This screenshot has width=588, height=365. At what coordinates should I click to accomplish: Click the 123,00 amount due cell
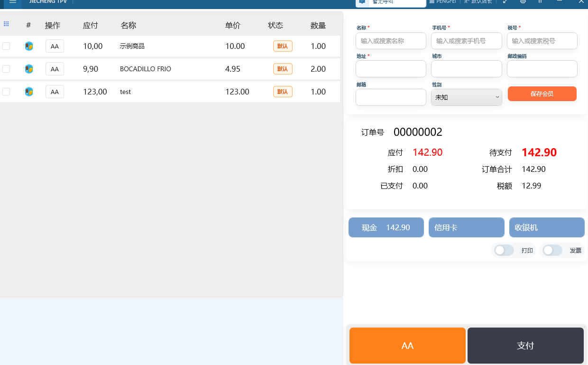[x=95, y=92]
